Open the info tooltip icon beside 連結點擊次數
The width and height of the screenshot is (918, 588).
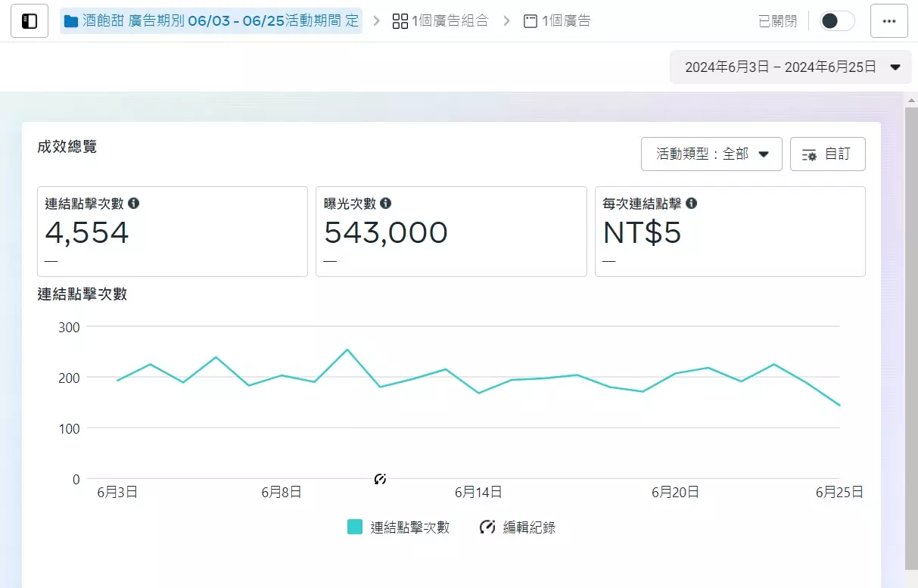click(135, 203)
